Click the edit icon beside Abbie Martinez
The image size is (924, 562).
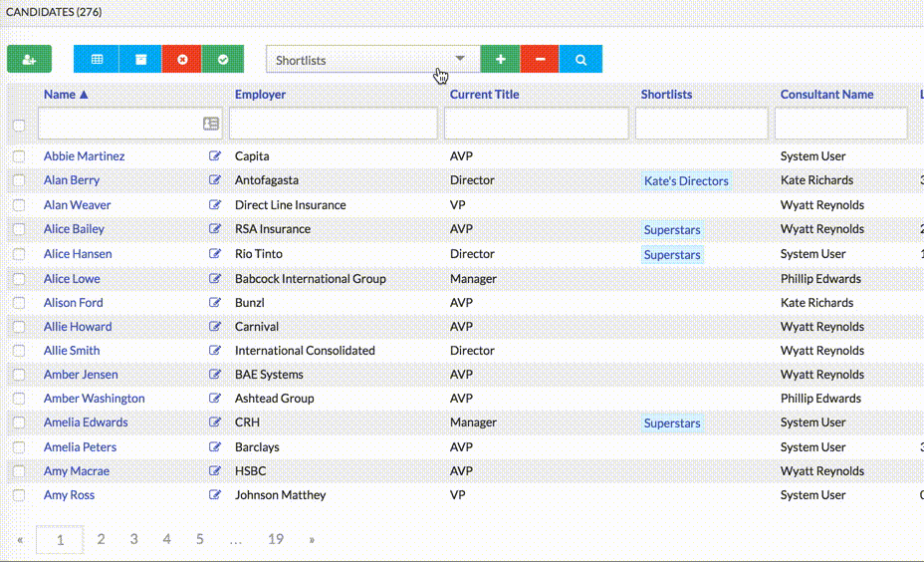(x=215, y=156)
